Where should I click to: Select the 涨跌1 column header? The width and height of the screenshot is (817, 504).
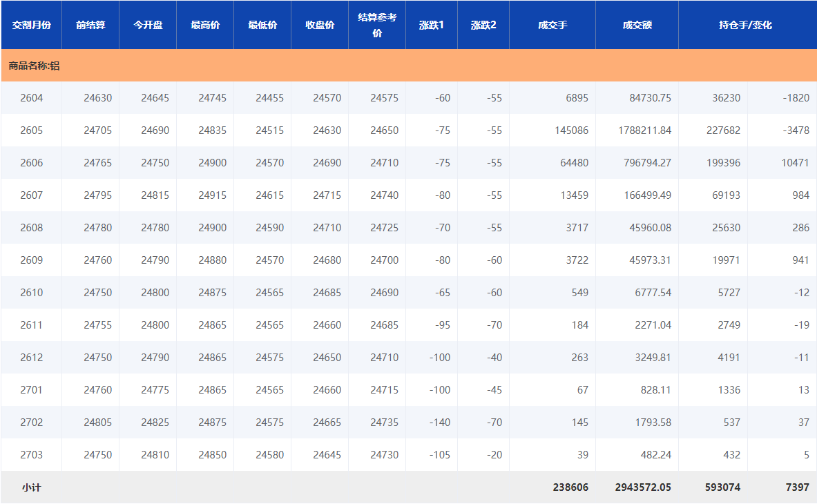pos(432,25)
